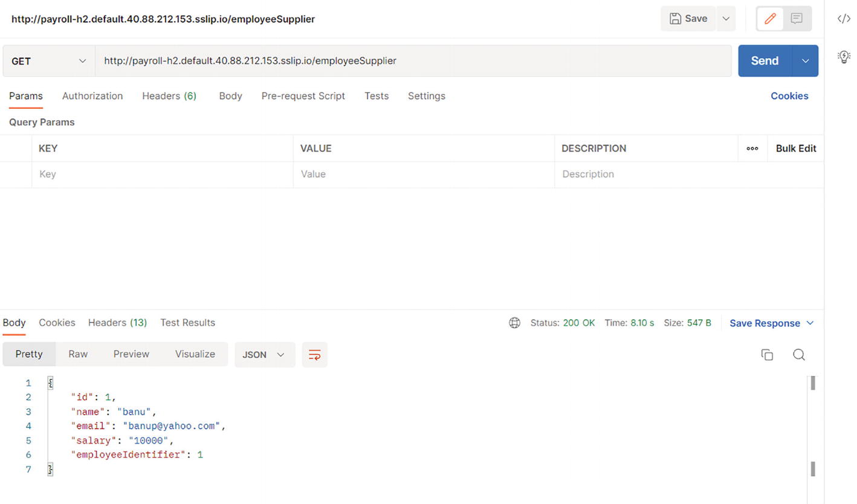Toggle word wrap icon in response toolbar
The height and width of the screenshot is (504, 857).
(x=314, y=355)
